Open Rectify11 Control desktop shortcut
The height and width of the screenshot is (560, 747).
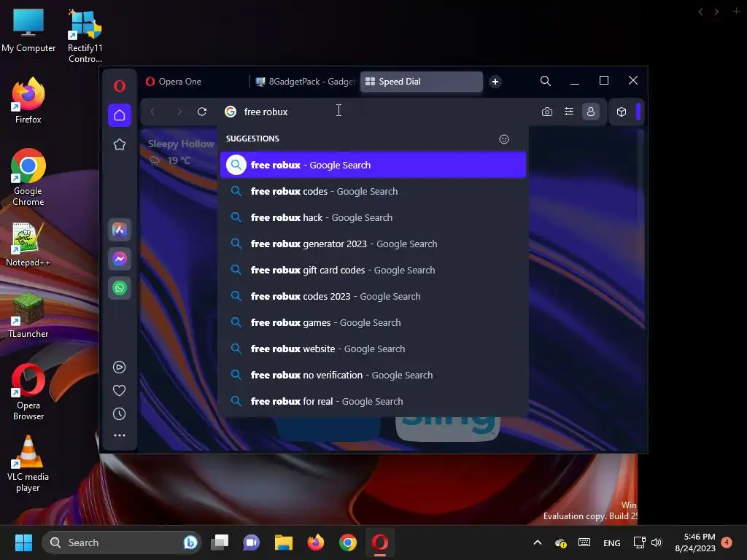[x=85, y=35]
